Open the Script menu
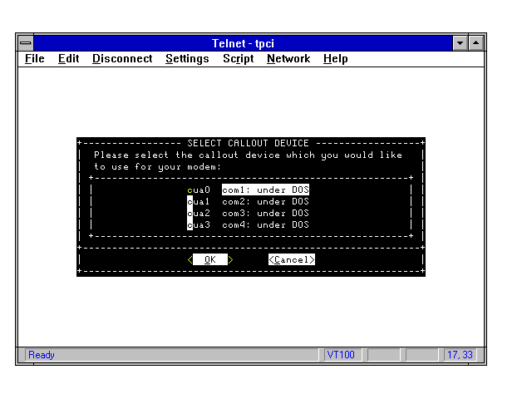Viewport: 532px width, 399px height. pos(238,59)
